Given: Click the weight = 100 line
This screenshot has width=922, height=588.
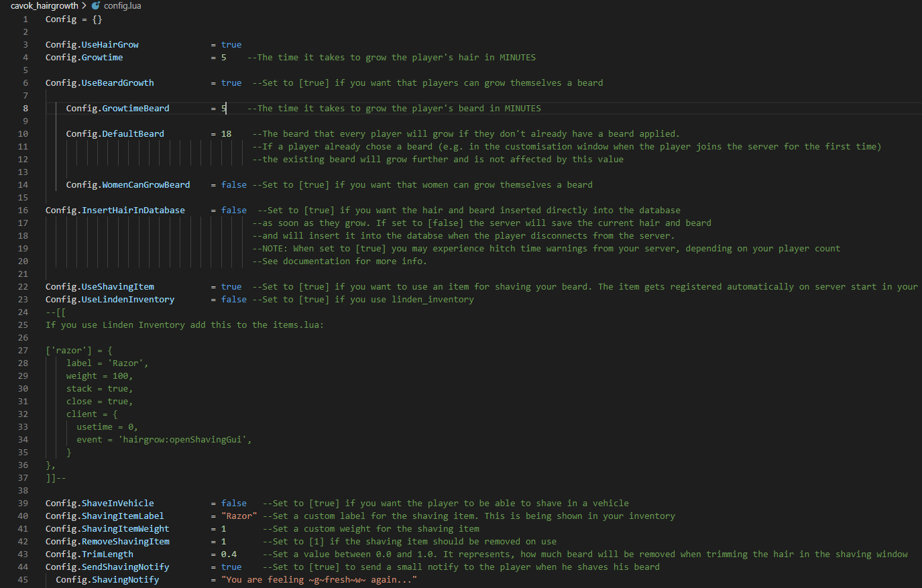Looking at the screenshot, I should point(100,375).
